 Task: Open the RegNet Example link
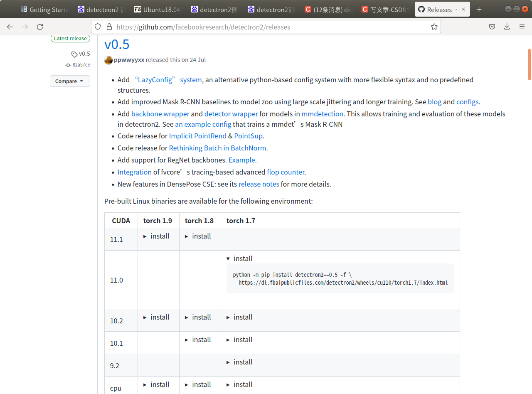click(242, 160)
